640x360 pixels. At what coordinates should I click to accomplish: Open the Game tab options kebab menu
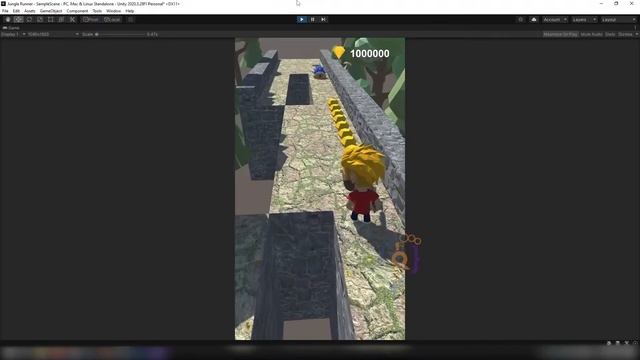636,28
